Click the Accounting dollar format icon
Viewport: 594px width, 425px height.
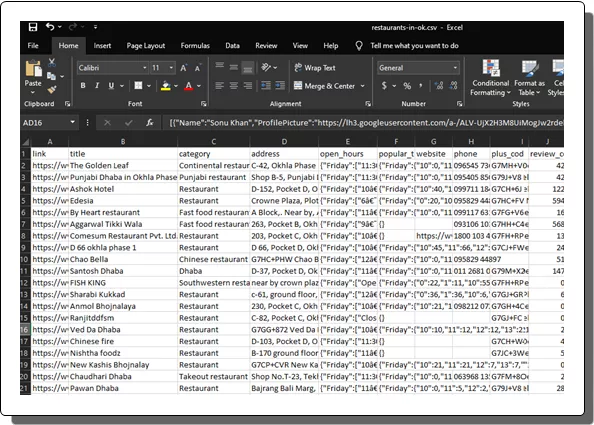(x=384, y=86)
